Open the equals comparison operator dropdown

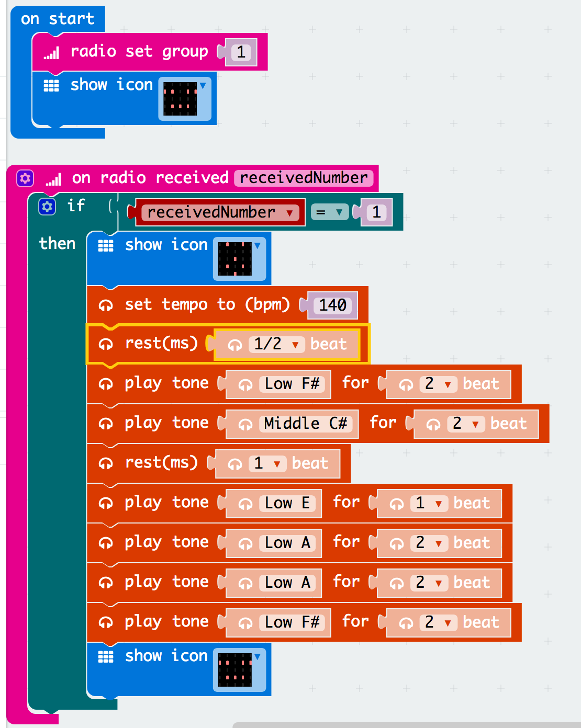pyautogui.click(x=339, y=212)
